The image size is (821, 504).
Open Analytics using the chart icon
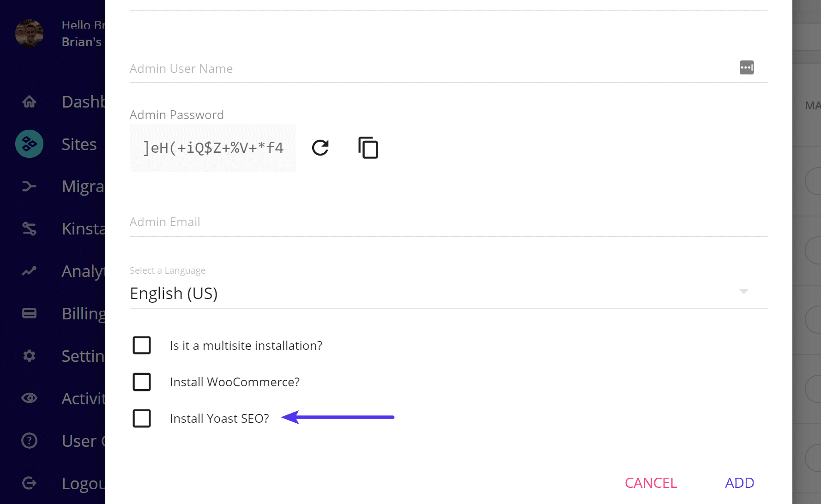tap(29, 271)
